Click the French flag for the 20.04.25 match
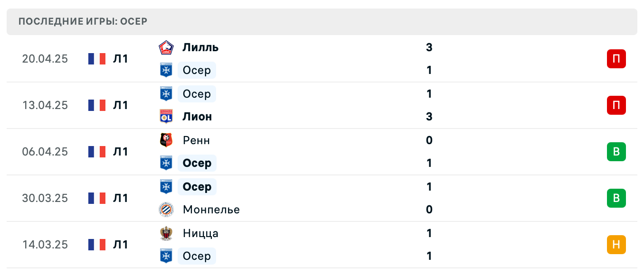 pyautogui.click(x=96, y=59)
